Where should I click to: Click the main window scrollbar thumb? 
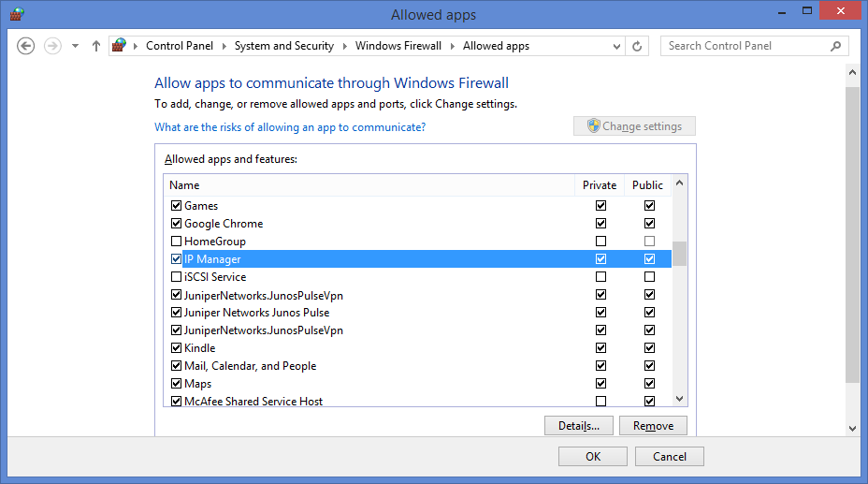852,234
